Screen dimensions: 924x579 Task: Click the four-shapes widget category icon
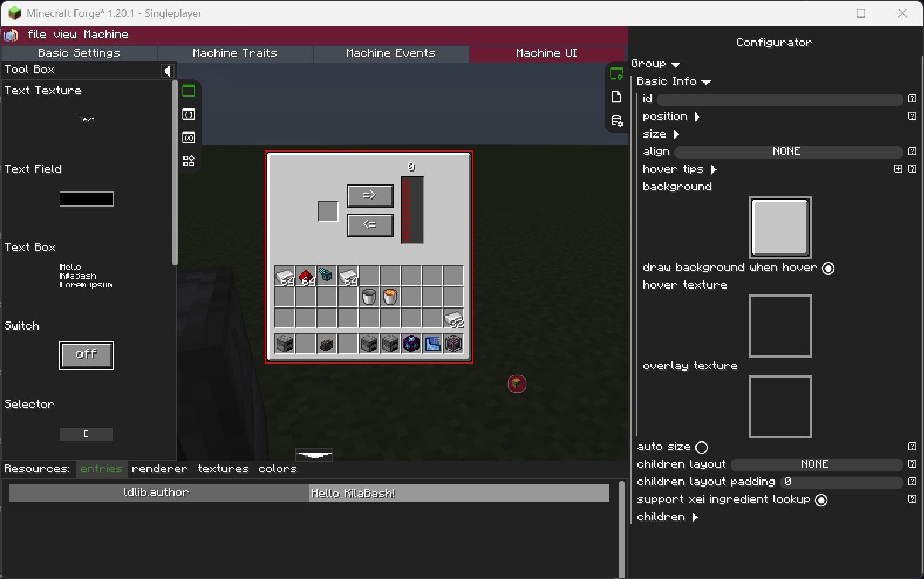(x=189, y=161)
